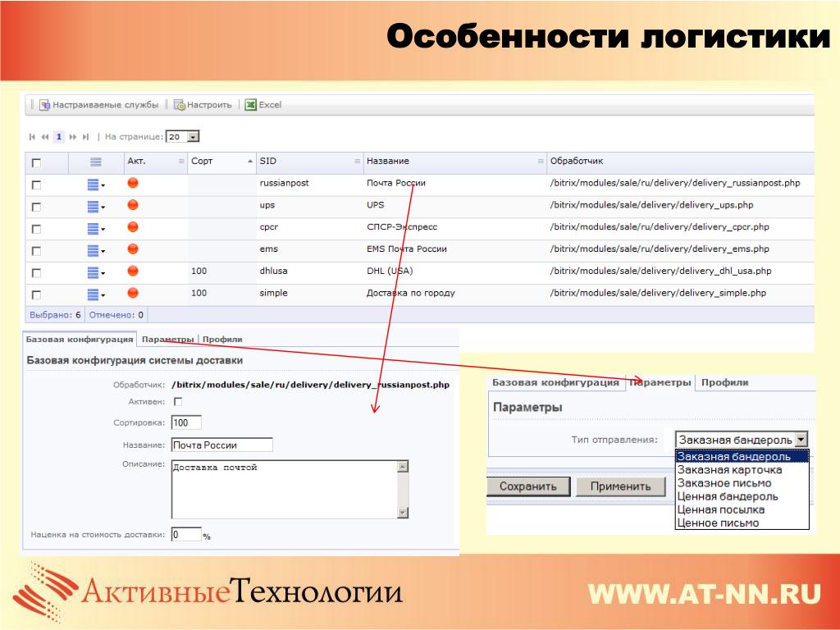This screenshot has width=840, height=630.
Task: Open the actions menu of the simple row
Action: pos(96,294)
